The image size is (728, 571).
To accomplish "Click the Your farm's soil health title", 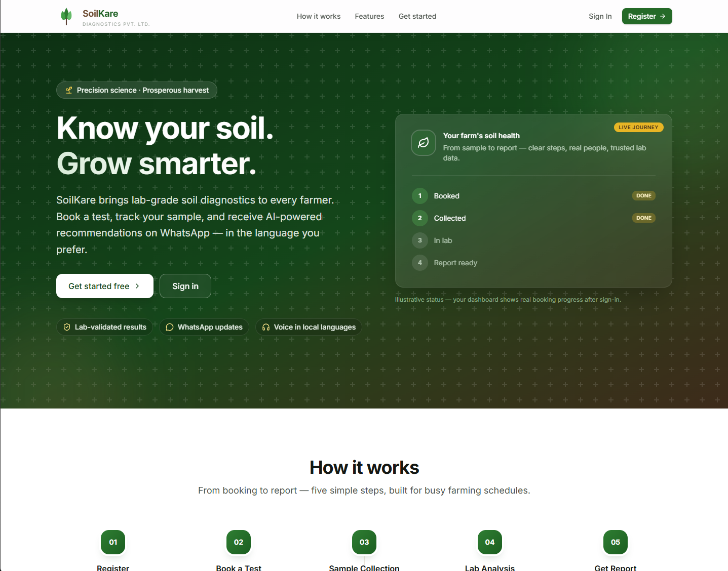I will (481, 136).
